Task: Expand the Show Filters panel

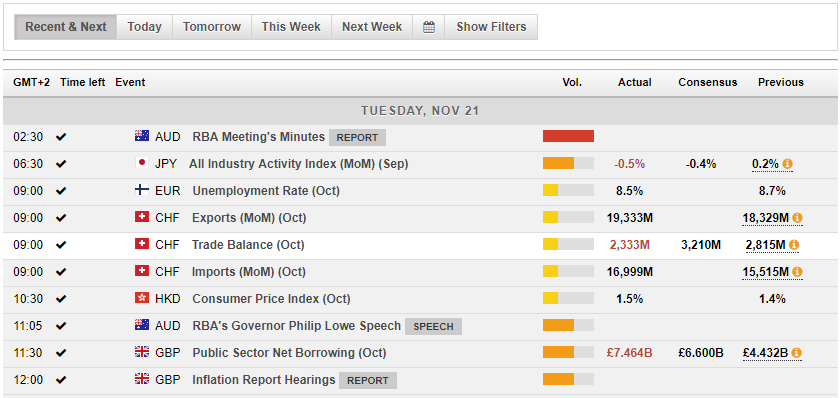Action: click(491, 27)
